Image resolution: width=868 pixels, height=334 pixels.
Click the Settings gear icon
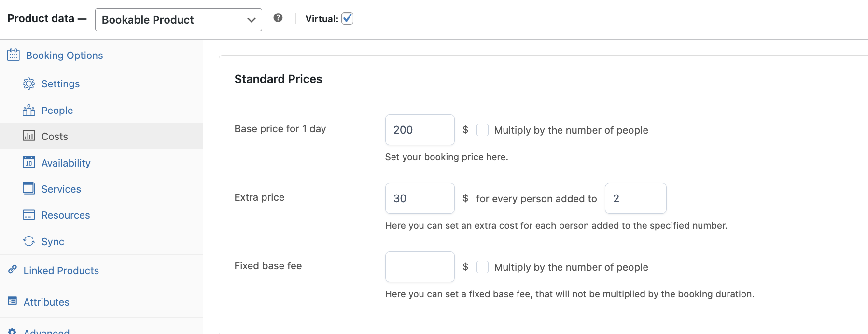point(29,83)
